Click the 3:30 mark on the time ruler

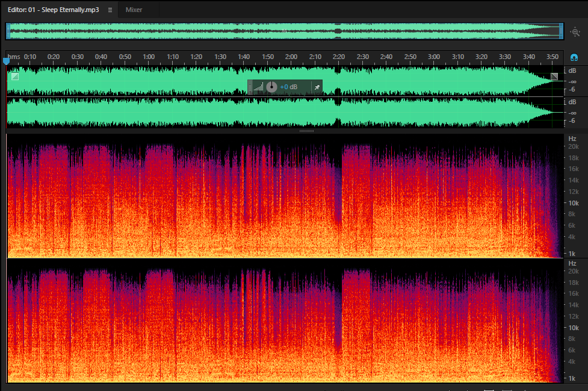(505, 57)
